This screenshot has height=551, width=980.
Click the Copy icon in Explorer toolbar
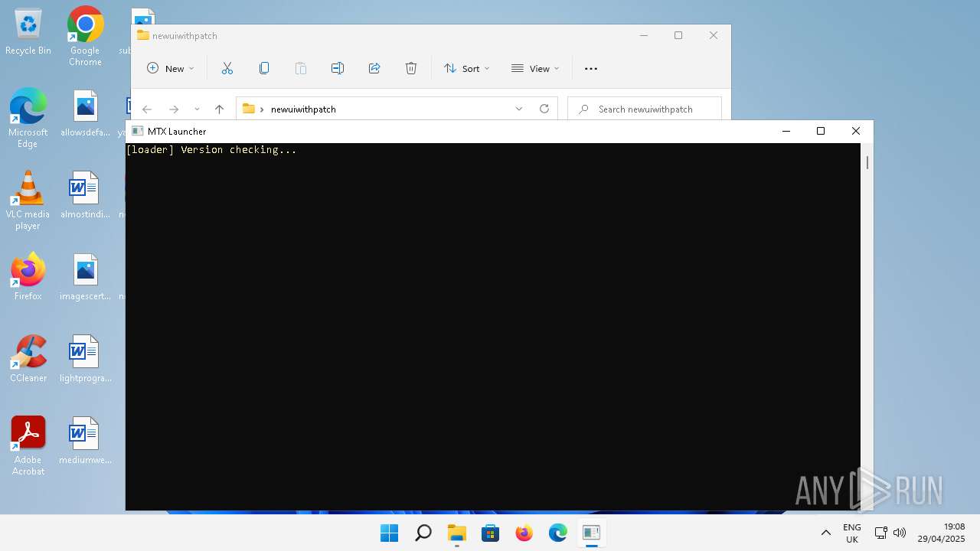tap(264, 68)
